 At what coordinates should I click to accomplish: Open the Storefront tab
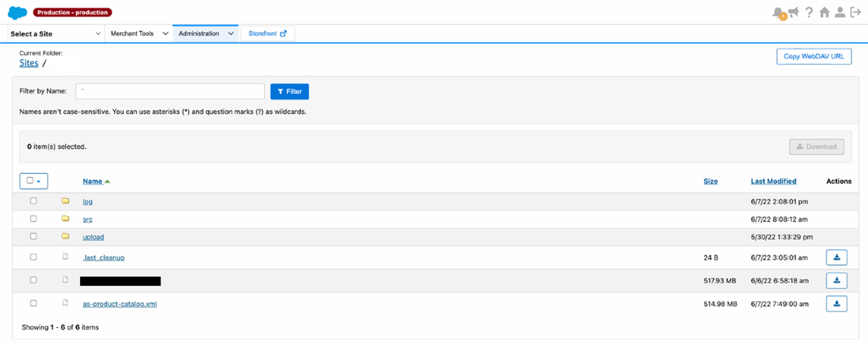[x=267, y=33]
